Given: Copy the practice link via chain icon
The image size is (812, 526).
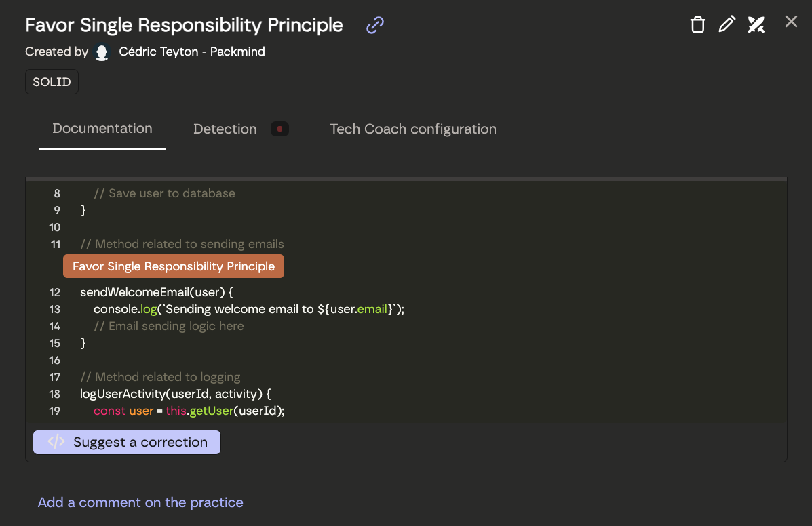Looking at the screenshot, I should tap(375, 26).
